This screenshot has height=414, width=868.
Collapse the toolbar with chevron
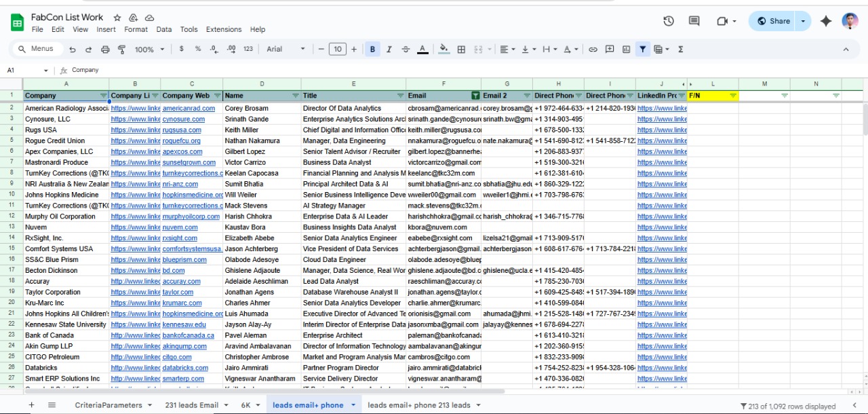click(846, 49)
